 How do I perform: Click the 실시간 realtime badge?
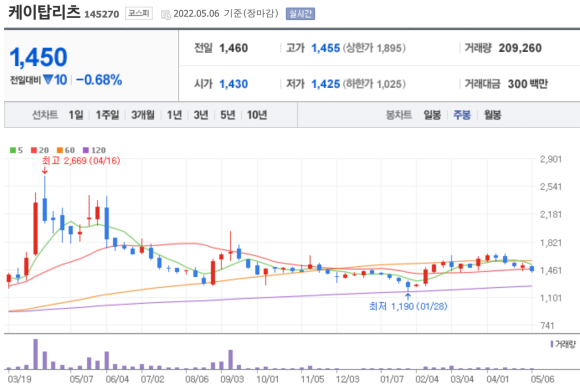tap(300, 14)
